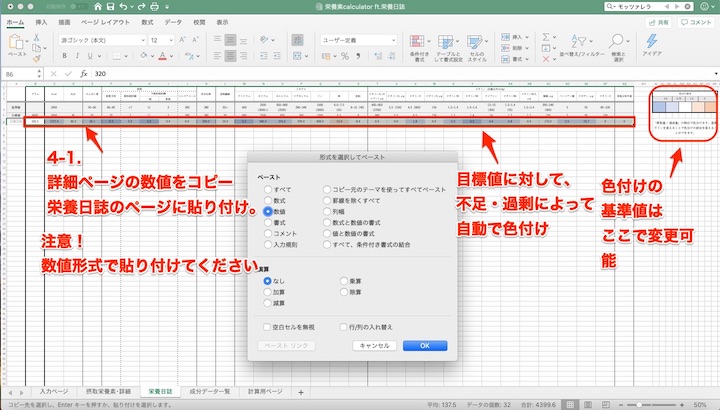Image resolution: width=720 pixels, height=410 pixels.
Task: Click the Print icon in title bar
Action: pyautogui.click(x=155, y=6)
